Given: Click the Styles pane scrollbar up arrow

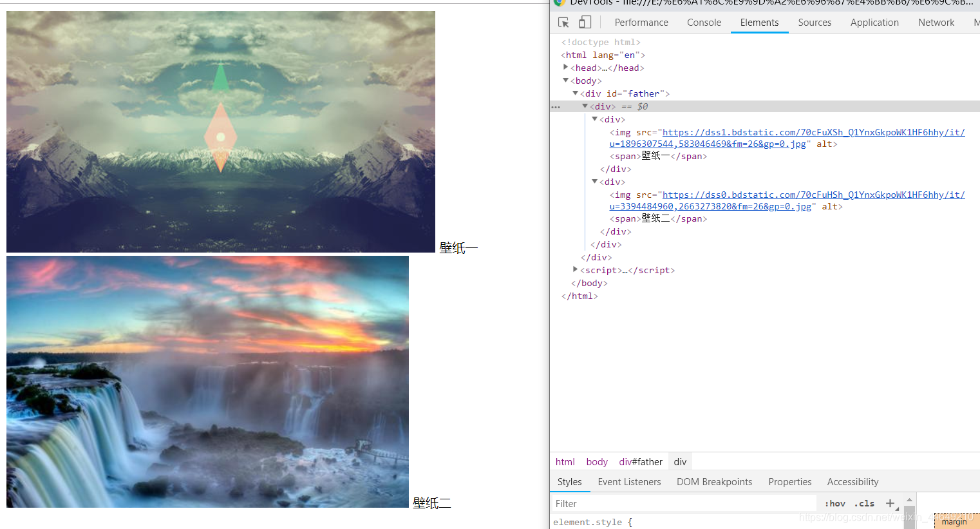Looking at the screenshot, I should (x=909, y=499).
